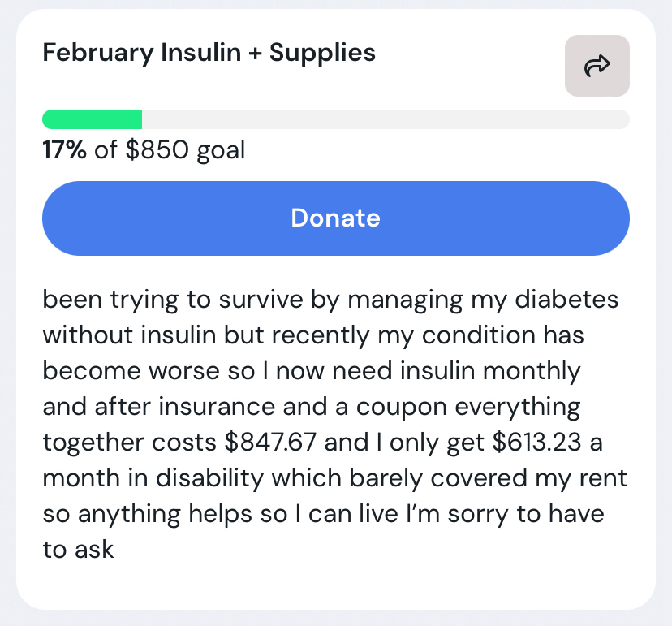The width and height of the screenshot is (672, 626).
Task: Click the word "Supplies" in the title
Action: tap(322, 54)
